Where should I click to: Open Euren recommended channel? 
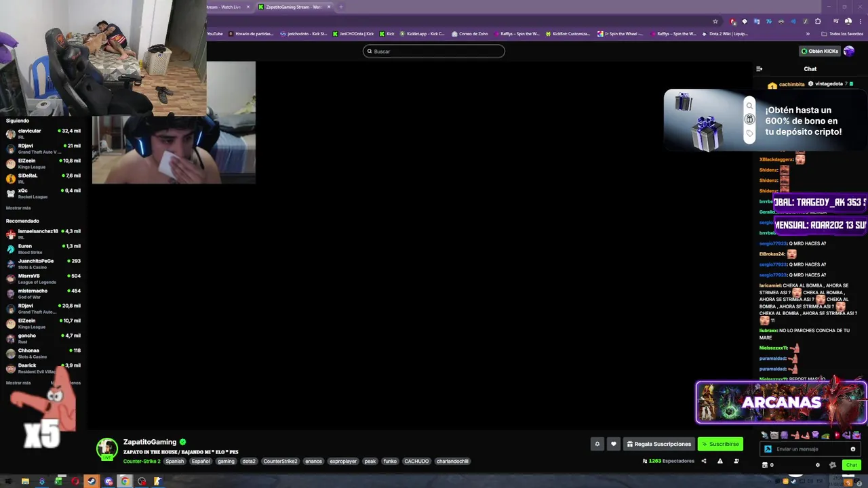(x=43, y=249)
